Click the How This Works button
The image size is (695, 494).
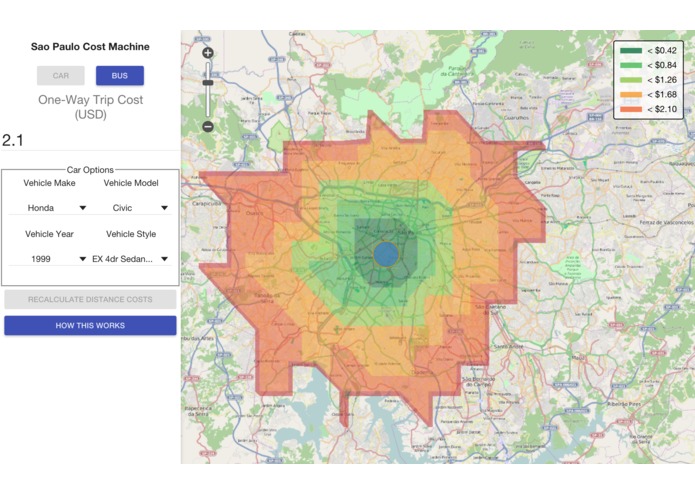(x=90, y=326)
